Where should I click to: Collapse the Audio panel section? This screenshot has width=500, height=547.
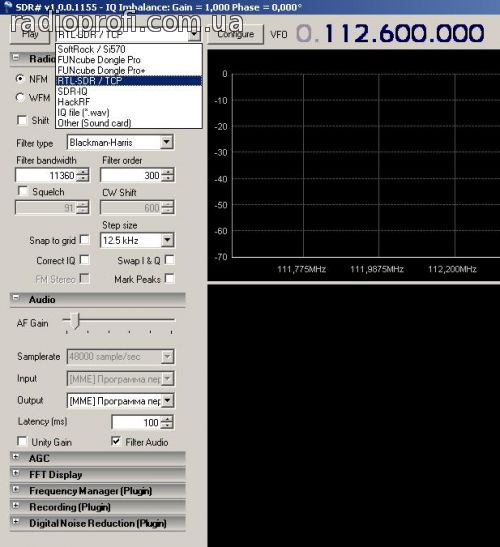pyautogui.click(x=16, y=298)
